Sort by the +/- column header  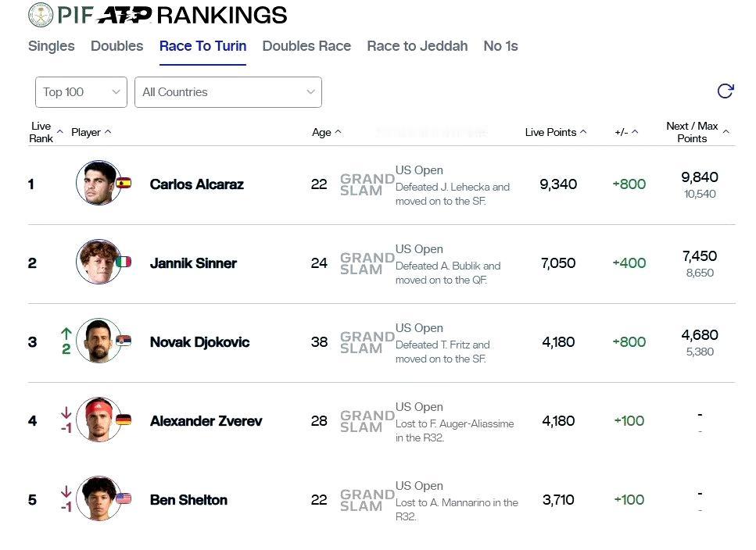pos(626,132)
